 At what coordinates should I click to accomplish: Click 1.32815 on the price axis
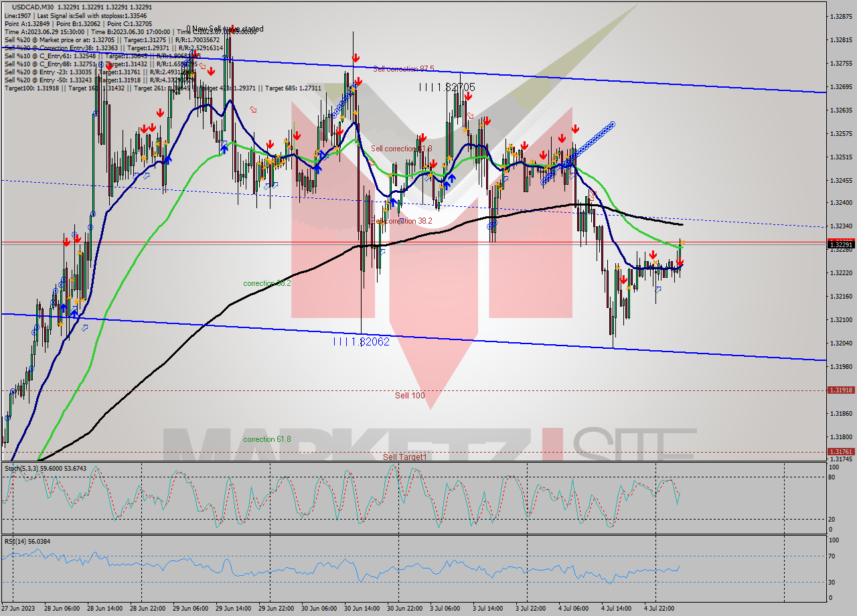coord(842,40)
